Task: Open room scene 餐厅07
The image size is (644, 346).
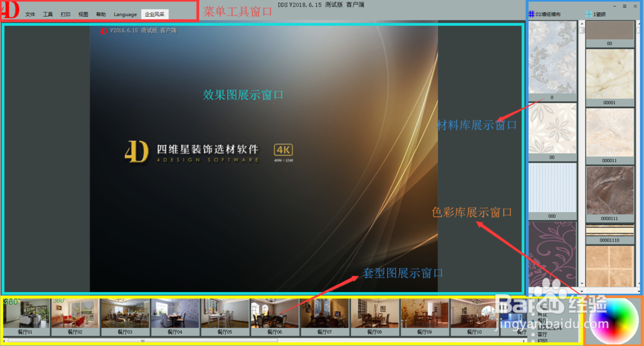Action: [325, 317]
